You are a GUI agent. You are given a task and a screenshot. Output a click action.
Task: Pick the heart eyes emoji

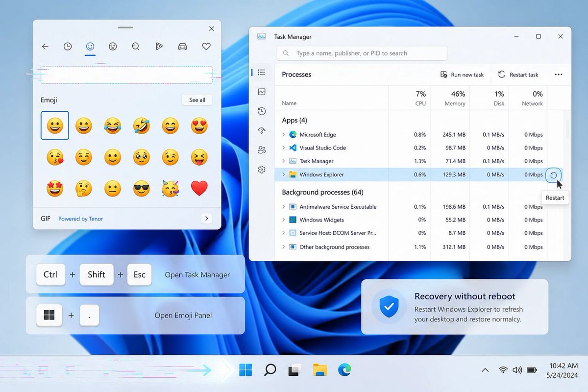click(199, 126)
